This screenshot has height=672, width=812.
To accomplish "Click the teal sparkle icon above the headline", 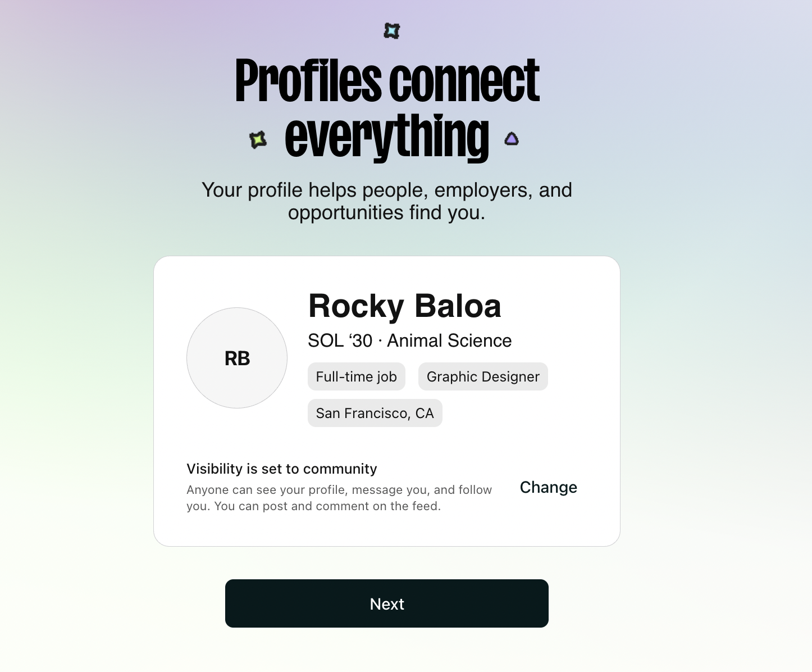I will 391,31.
